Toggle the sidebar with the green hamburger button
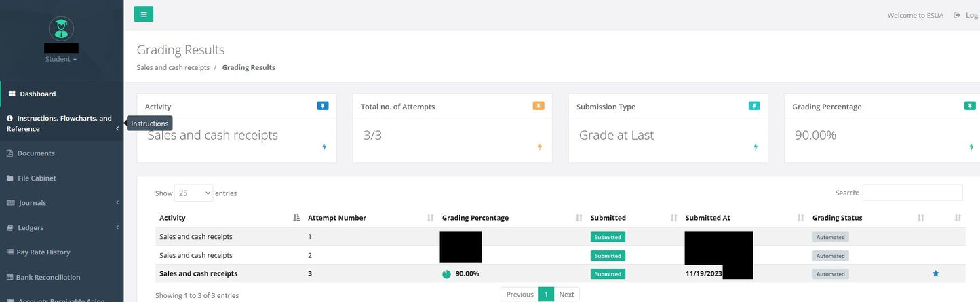This screenshot has height=302, width=980. coord(144,14)
